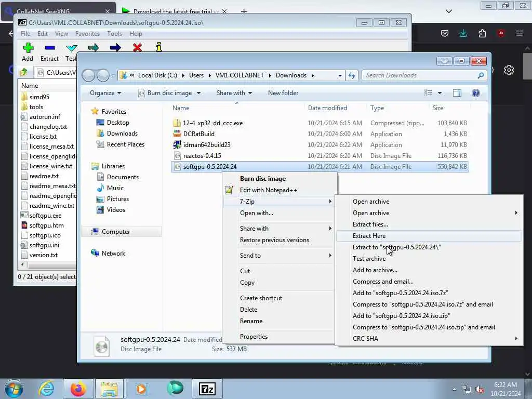532x399 pixels.
Task: Expand the second Open archive submenu arrow
Action: [x=516, y=212]
